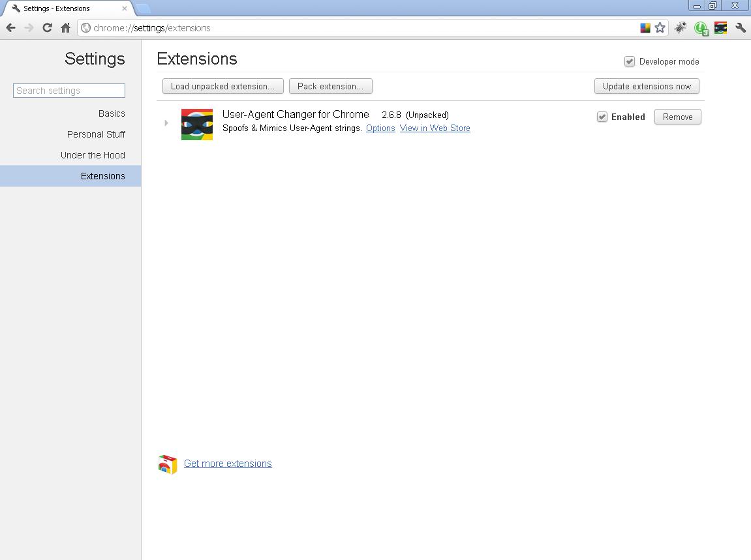The width and height of the screenshot is (751, 560).
Task: Click the Web Store icon near Get more extensions
Action: 168,464
